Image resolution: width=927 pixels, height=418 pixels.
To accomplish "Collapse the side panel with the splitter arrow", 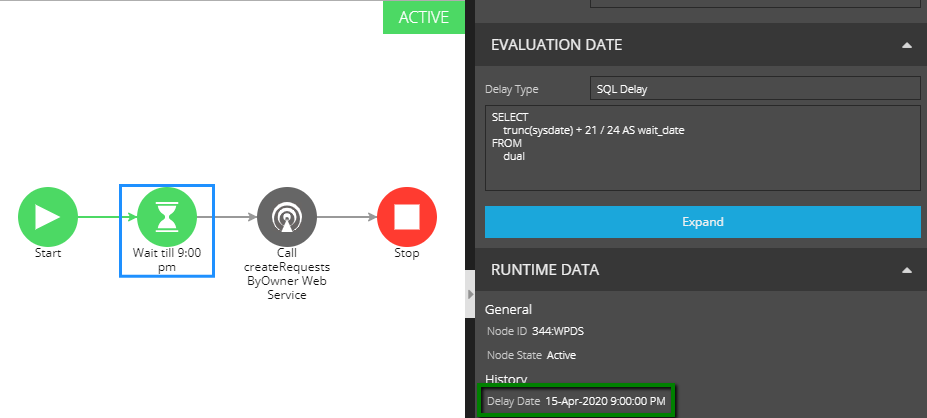I will click(x=471, y=294).
